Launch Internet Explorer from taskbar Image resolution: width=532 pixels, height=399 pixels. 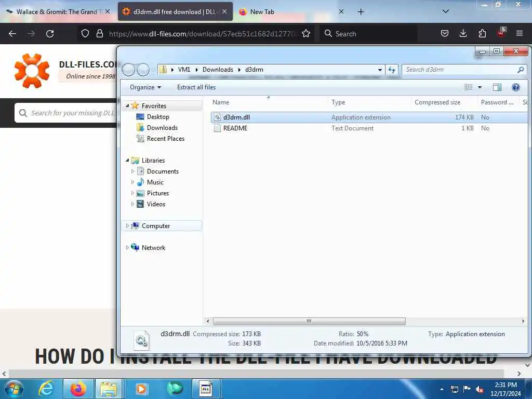click(46, 389)
